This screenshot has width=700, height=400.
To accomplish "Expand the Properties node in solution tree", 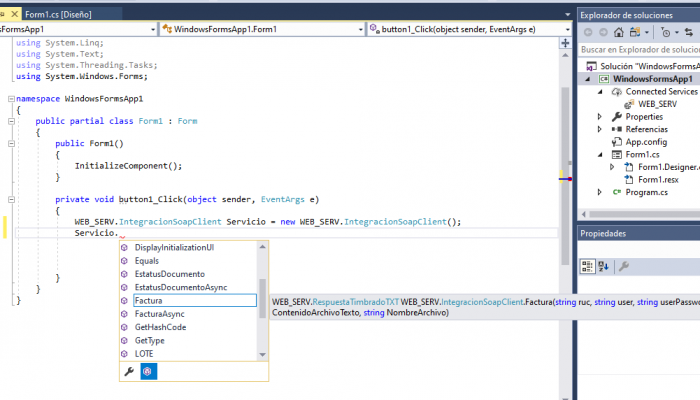I will (x=600, y=117).
